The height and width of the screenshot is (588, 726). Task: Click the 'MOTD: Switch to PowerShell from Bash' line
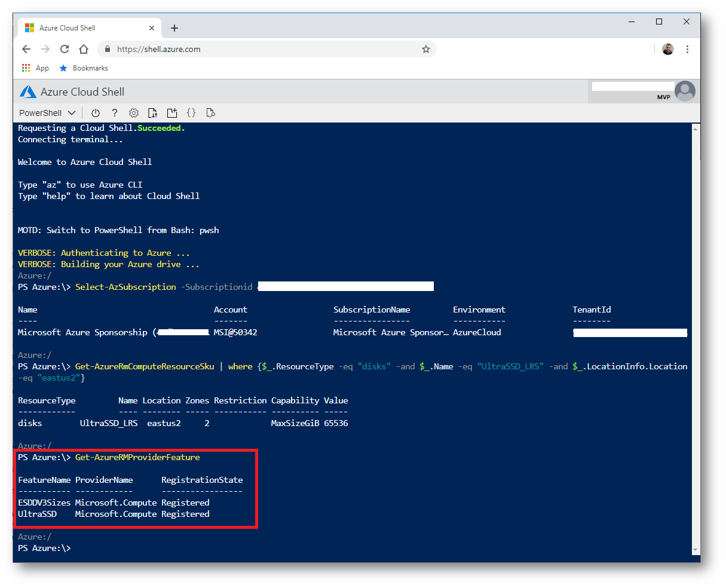118,230
